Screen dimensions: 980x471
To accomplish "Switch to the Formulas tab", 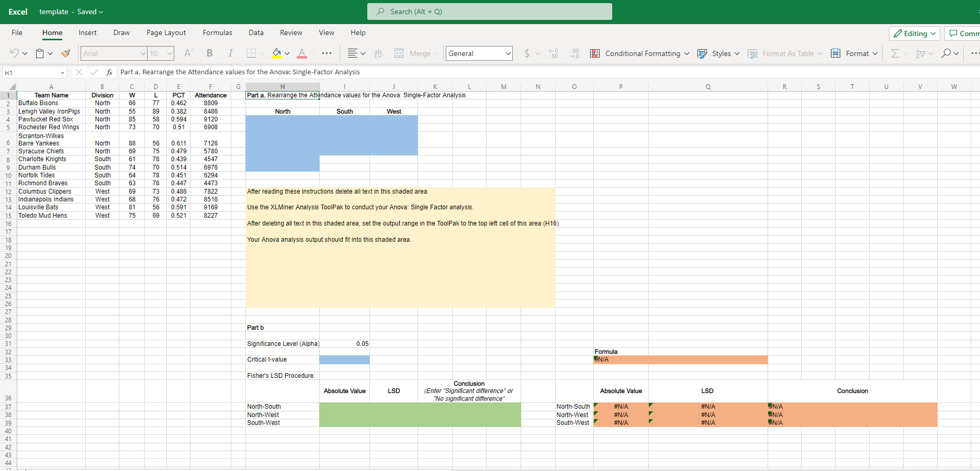I will pos(217,32).
